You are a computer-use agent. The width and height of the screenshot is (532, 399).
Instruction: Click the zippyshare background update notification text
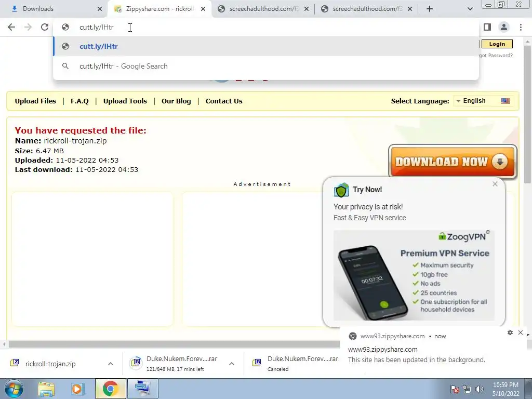pos(416,360)
